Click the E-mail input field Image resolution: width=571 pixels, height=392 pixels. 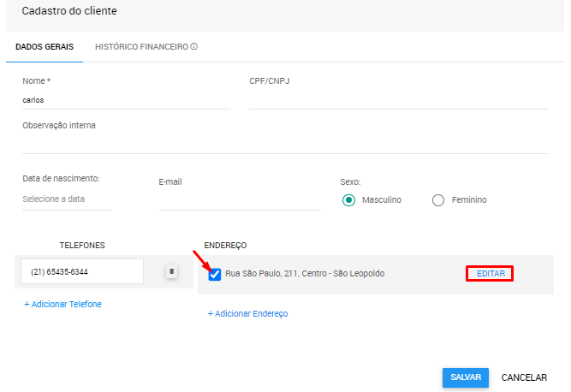(239, 199)
